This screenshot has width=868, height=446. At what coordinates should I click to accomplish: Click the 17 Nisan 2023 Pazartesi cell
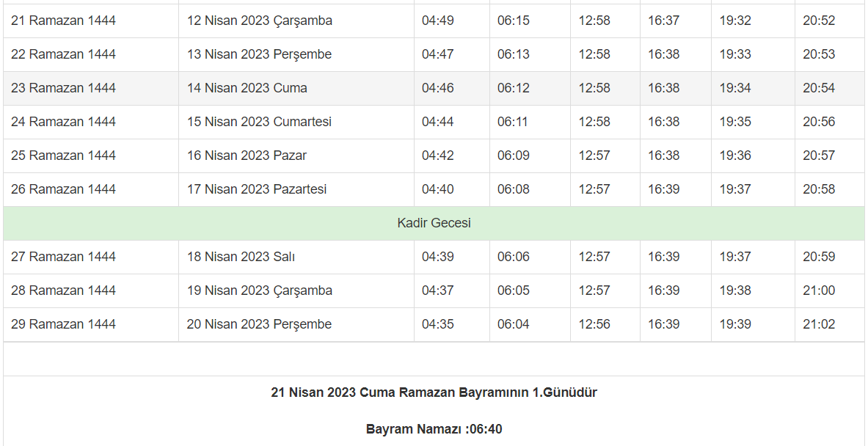click(257, 189)
